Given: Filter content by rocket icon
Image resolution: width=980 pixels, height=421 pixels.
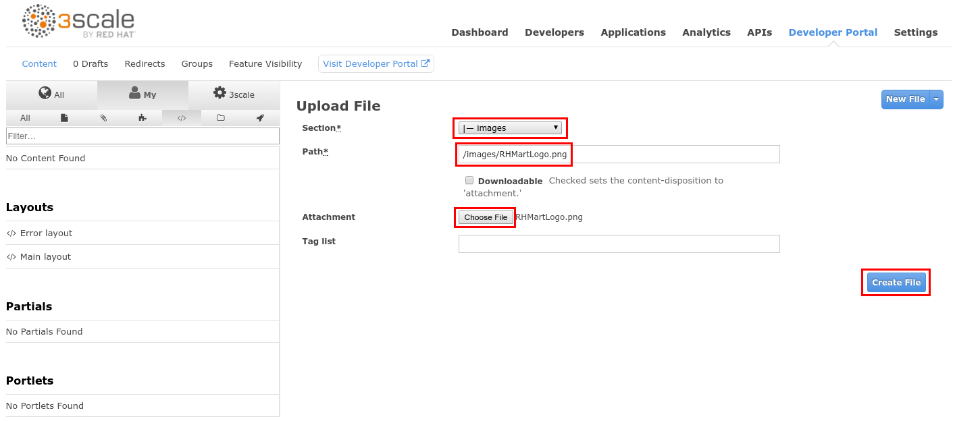Looking at the screenshot, I should coord(259,118).
